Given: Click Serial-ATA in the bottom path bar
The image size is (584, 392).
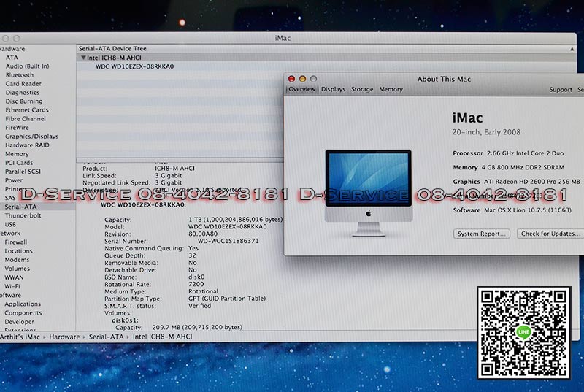Looking at the screenshot, I should 106,337.
